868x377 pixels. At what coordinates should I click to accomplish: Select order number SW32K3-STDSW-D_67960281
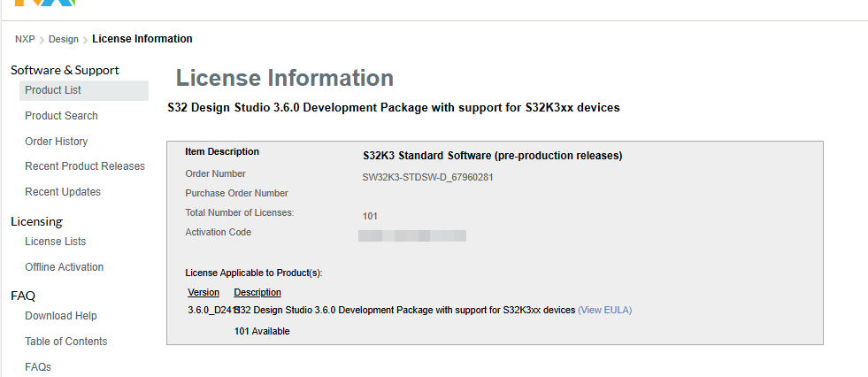point(428,178)
